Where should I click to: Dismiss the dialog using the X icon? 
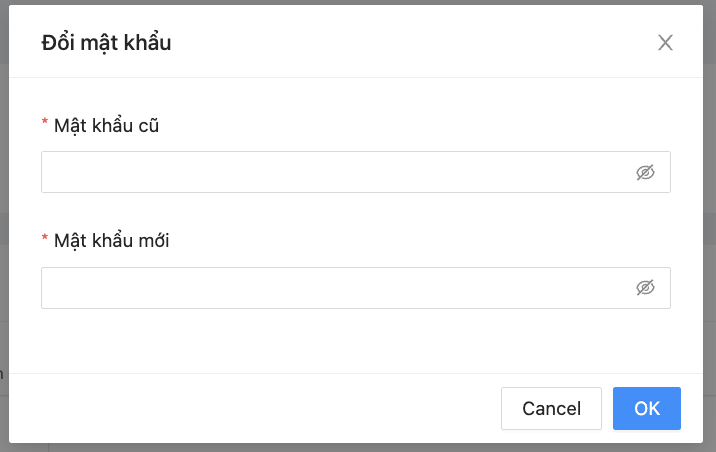[x=665, y=42]
